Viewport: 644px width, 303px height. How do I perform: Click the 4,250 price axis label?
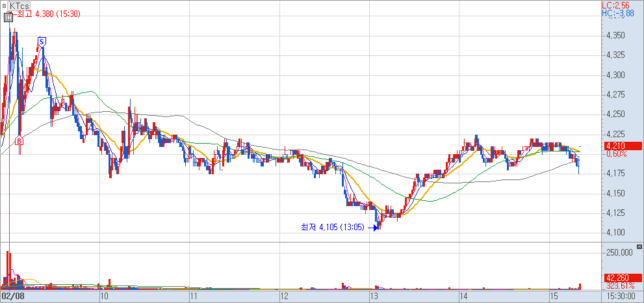click(615, 114)
